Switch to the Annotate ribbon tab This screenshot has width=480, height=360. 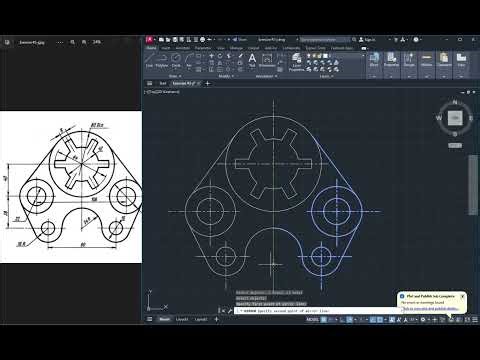click(183, 48)
